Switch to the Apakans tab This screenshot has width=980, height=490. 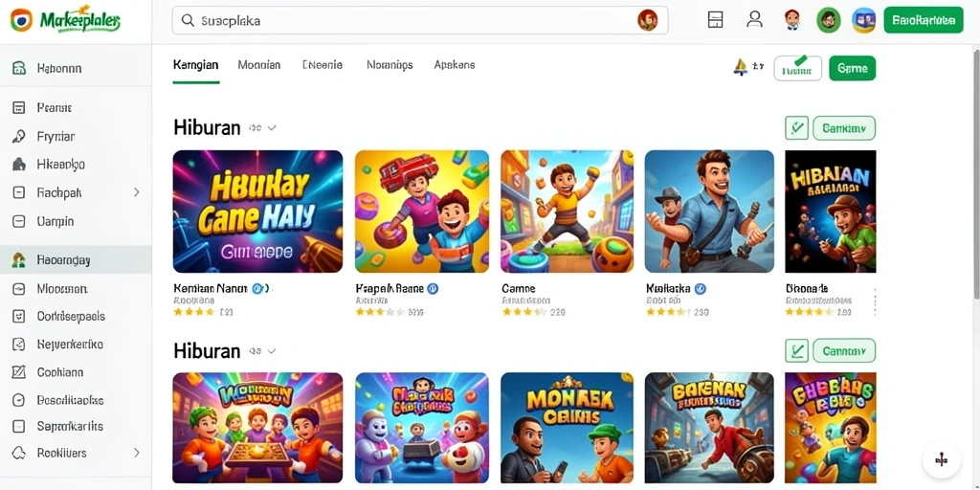[x=455, y=64]
